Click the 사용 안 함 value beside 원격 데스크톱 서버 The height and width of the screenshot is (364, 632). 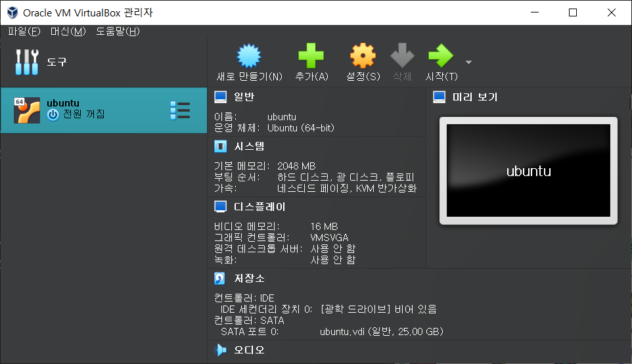tap(333, 249)
